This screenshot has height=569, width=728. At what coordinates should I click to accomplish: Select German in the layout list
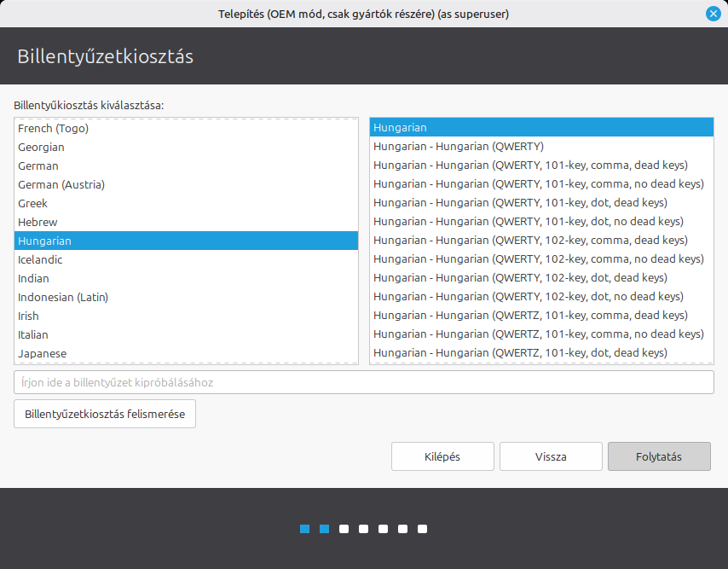pos(38,165)
